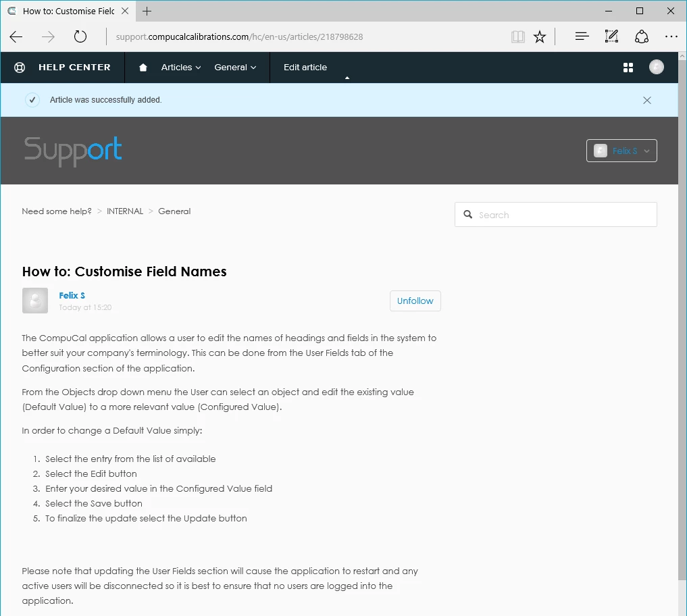Maximize the browser window

click(x=640, y=11)
